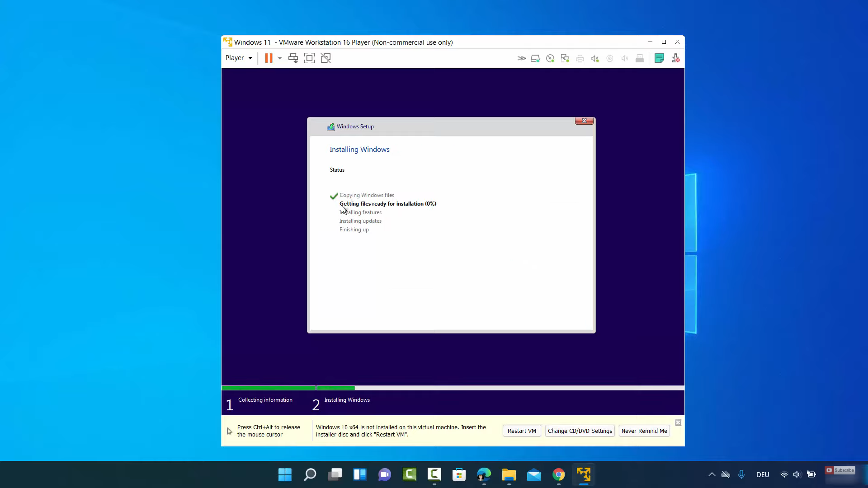Click the Restart VM button

click(522, 431)
